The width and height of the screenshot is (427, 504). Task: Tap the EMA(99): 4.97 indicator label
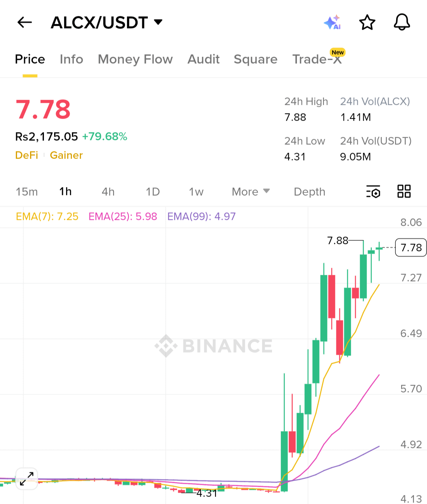click(202, 216)
